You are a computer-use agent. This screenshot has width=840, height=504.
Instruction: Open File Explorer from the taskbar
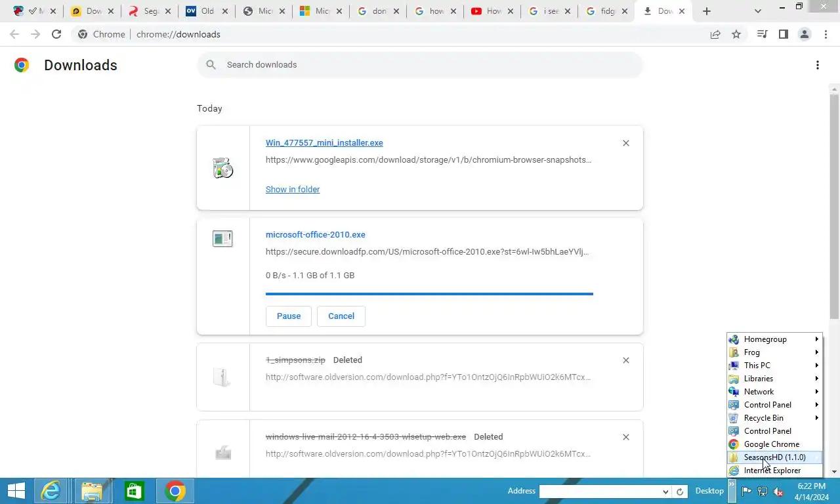click(x=93, y=491)
